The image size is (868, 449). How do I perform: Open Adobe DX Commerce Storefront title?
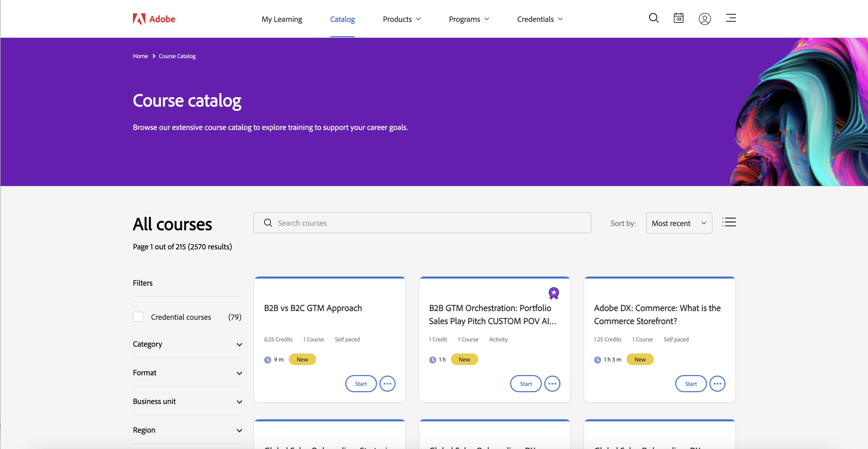[x=657, y=315]
